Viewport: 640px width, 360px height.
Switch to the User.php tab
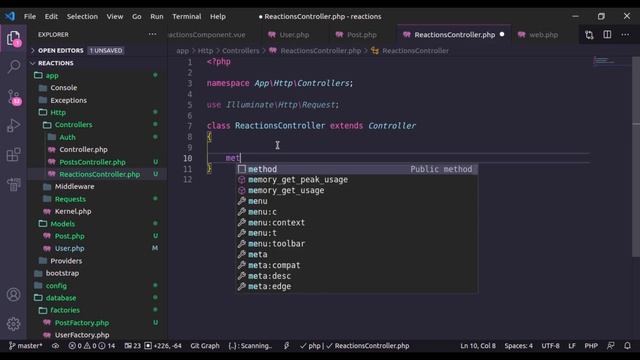point(294,35)
